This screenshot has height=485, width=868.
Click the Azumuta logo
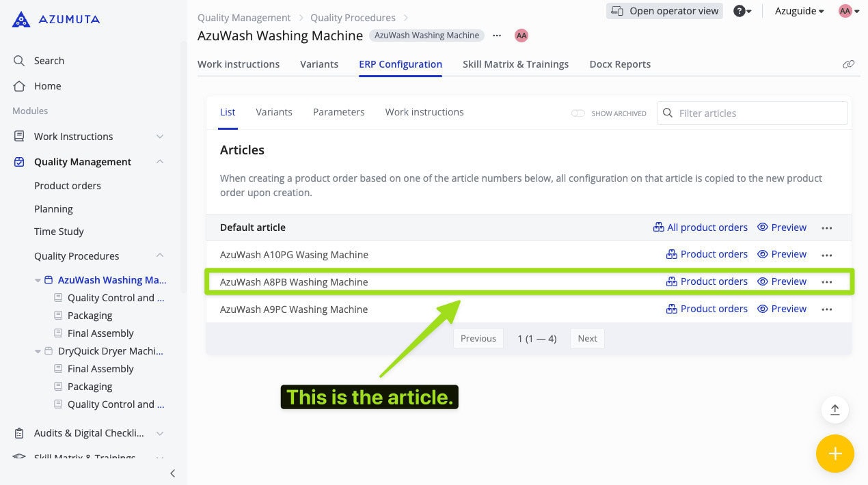coord(56,19)
